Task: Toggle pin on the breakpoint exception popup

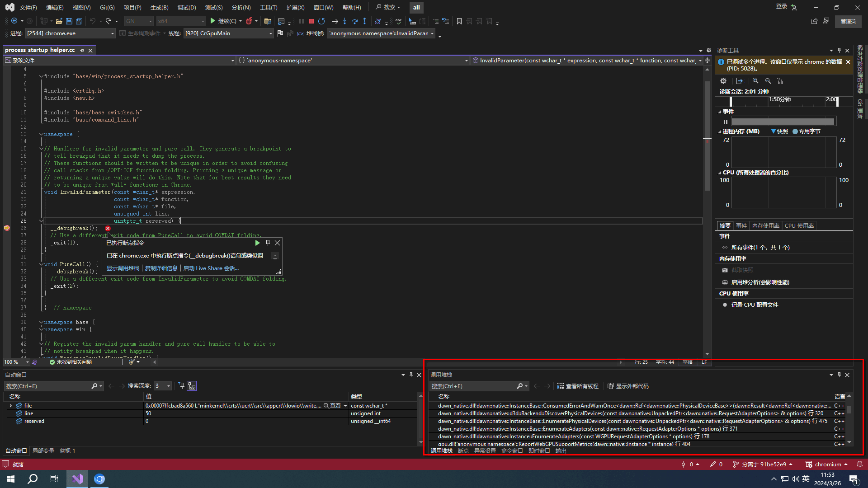Action: [268, 243]
